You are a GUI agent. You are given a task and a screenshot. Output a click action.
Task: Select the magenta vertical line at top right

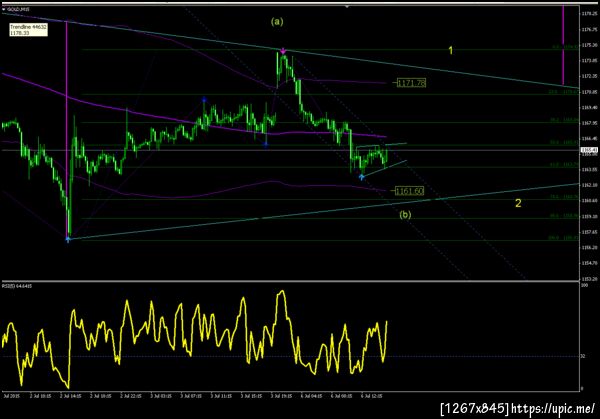click(x=563, y=45)
